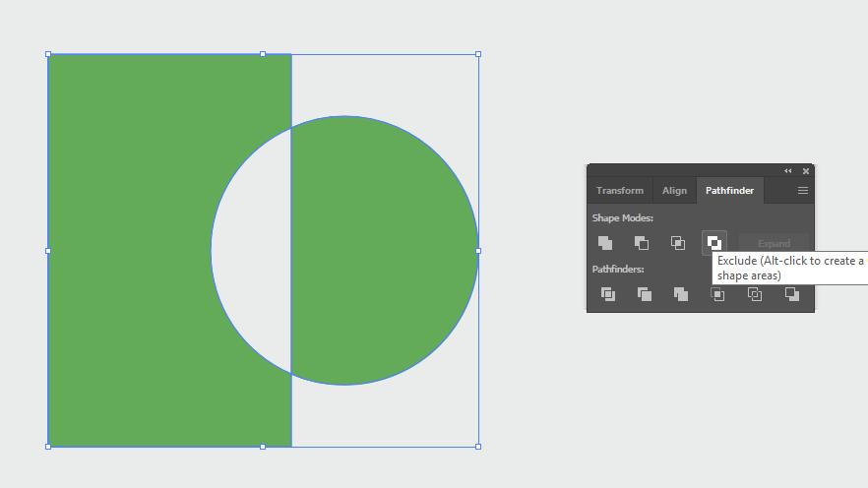868x488 pixels.
Task: Click the Expand button
Action: pos(774,243)
